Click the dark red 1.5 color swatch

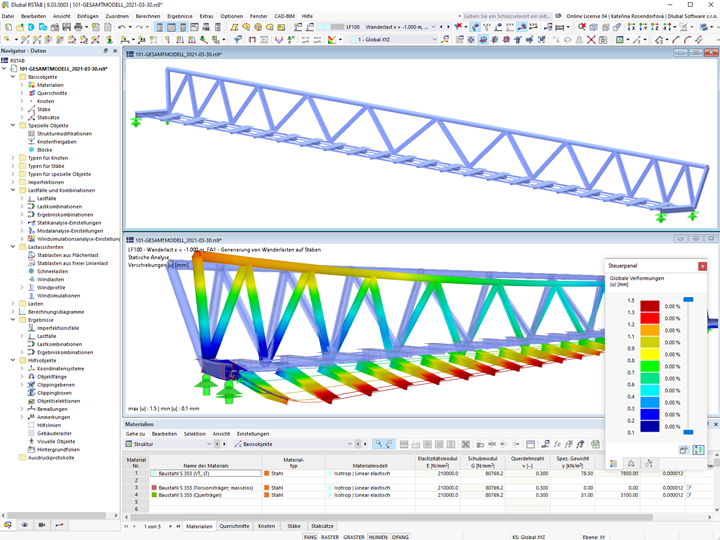(x=650, y=306)
